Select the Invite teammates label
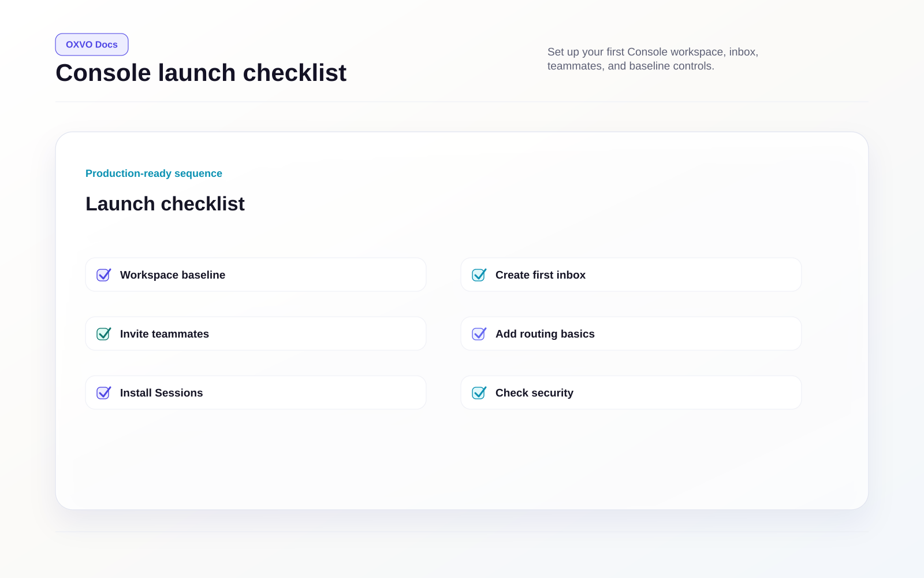Viewport: 924px width, 578px height. (165, 334)
